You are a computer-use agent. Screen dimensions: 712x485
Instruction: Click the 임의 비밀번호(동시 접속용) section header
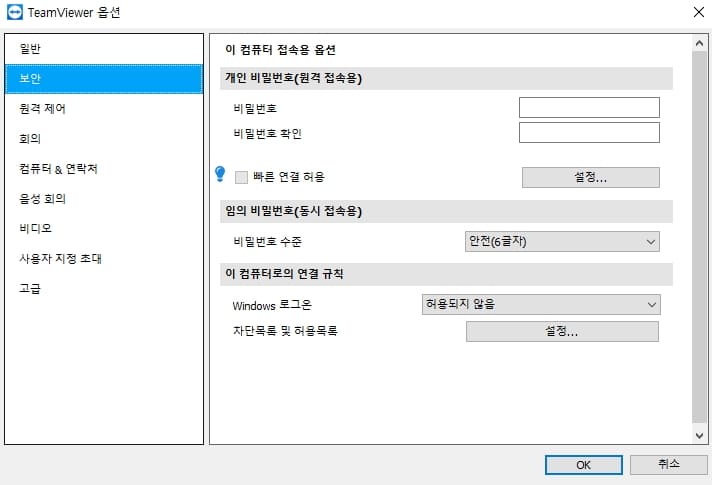(446, 211)
